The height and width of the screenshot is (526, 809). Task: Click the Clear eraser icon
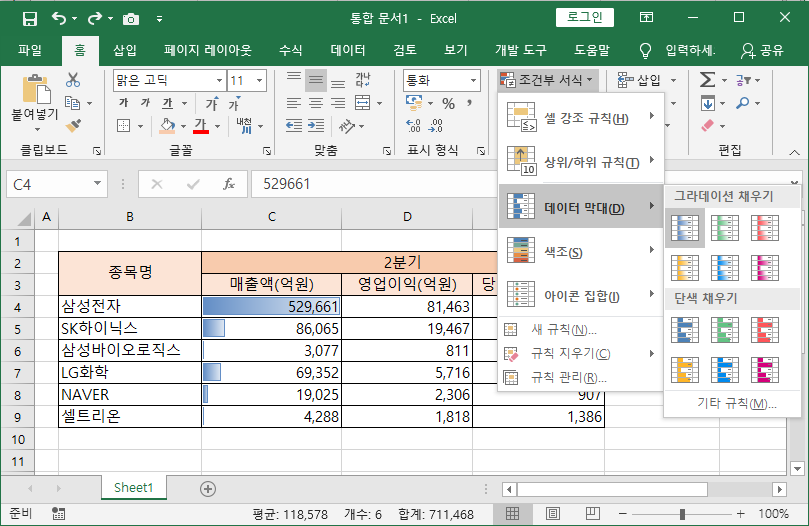tap(708, 125)
